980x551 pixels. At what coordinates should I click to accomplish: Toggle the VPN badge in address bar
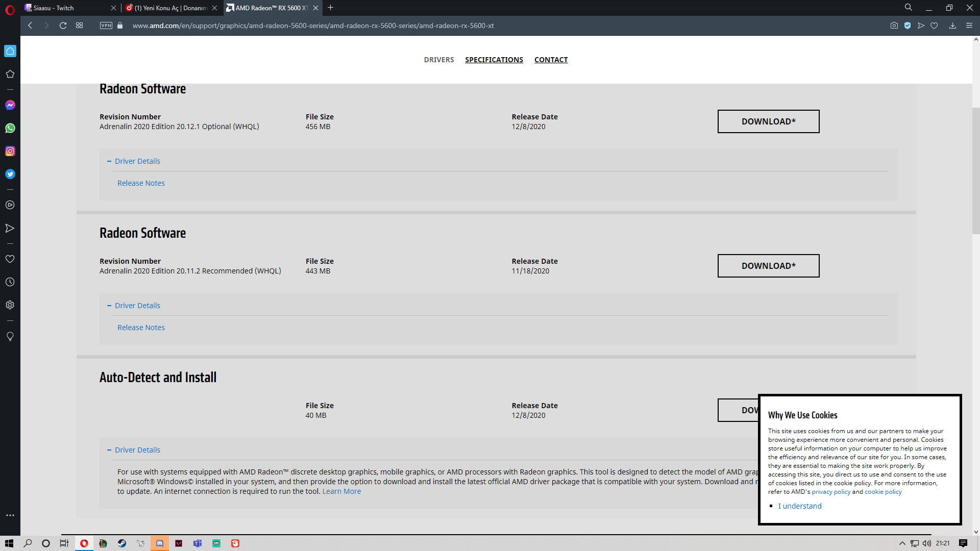106,26
